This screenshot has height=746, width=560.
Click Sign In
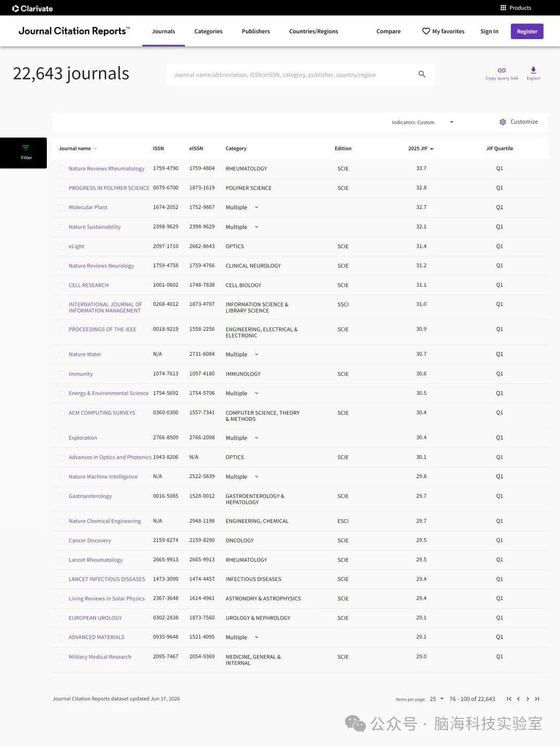pos(489,31)
